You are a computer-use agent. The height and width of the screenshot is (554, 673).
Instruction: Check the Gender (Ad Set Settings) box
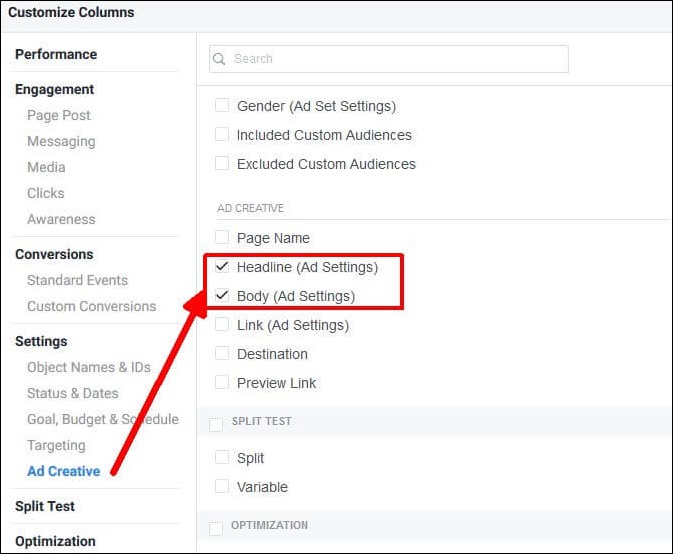click(x=222, y=106)
